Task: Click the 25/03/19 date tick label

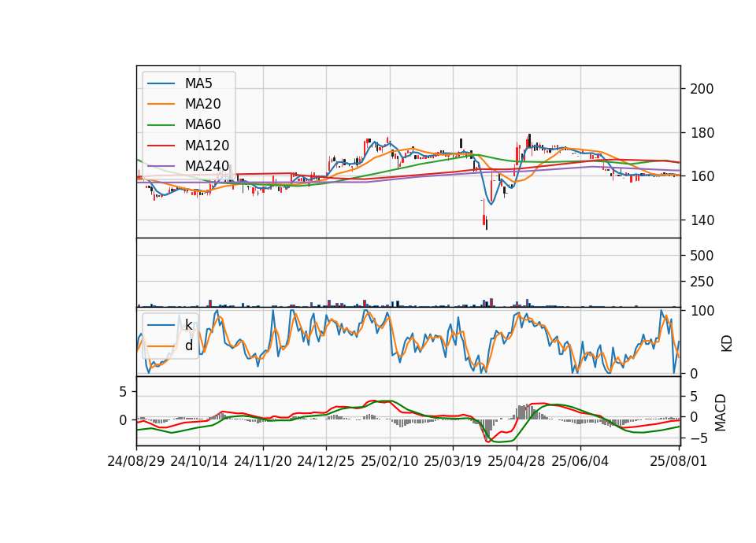Action: click(x=453, y=461)
